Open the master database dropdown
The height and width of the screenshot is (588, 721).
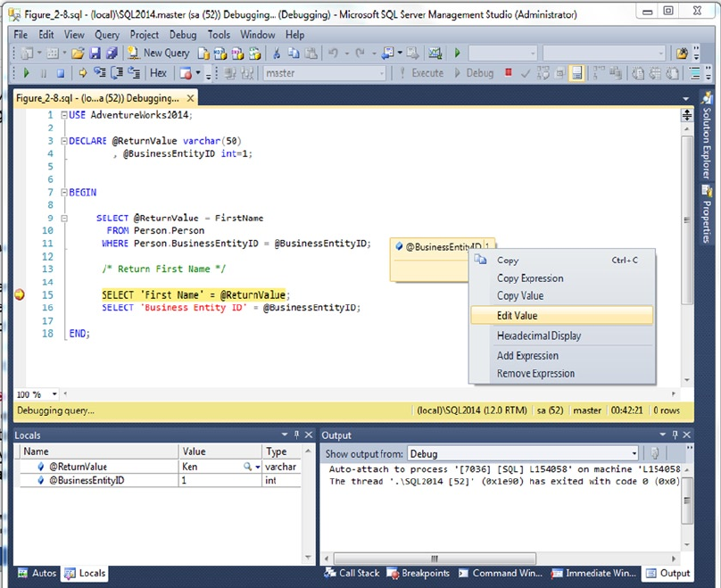(x=382, y=73)
